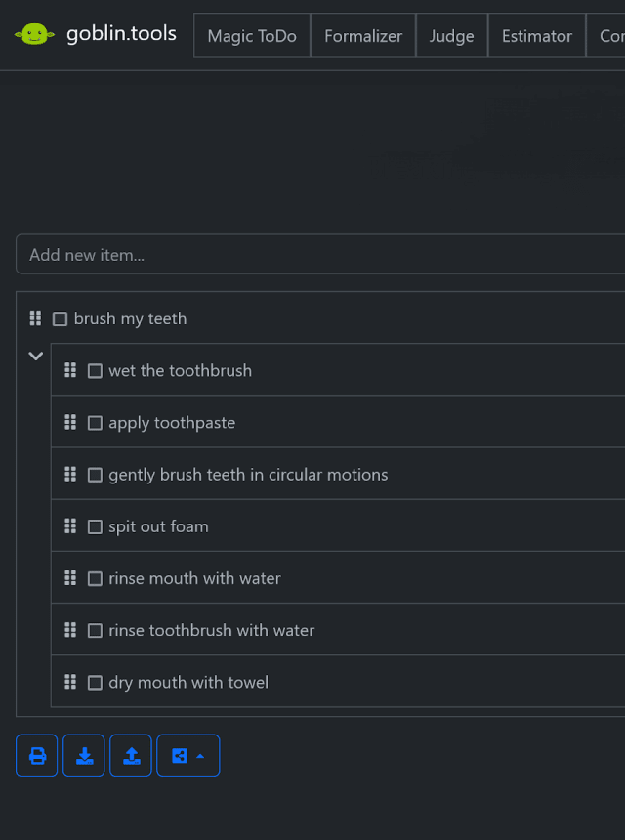Screen dimensions: 625x840
Task: Click the print list icon button
Action: pos(37,755)
